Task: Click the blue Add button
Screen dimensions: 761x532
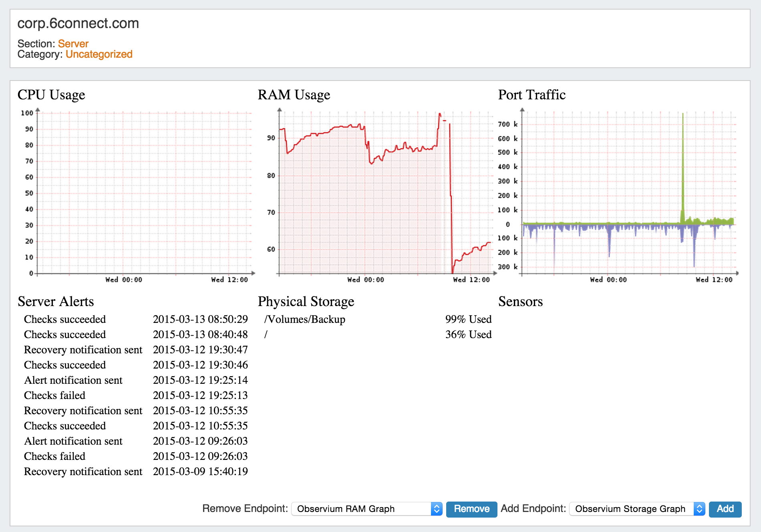Action: (725, 509)
